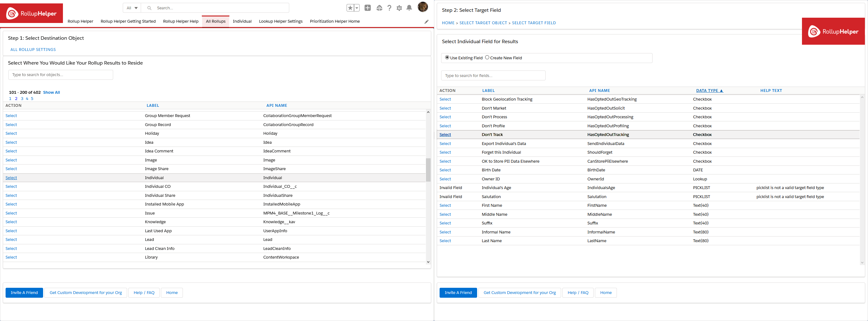Sort fields by DATA TYPE header
Image resolution: width=868 pixels, height=321 pixels.
click(x=709, y=91)
